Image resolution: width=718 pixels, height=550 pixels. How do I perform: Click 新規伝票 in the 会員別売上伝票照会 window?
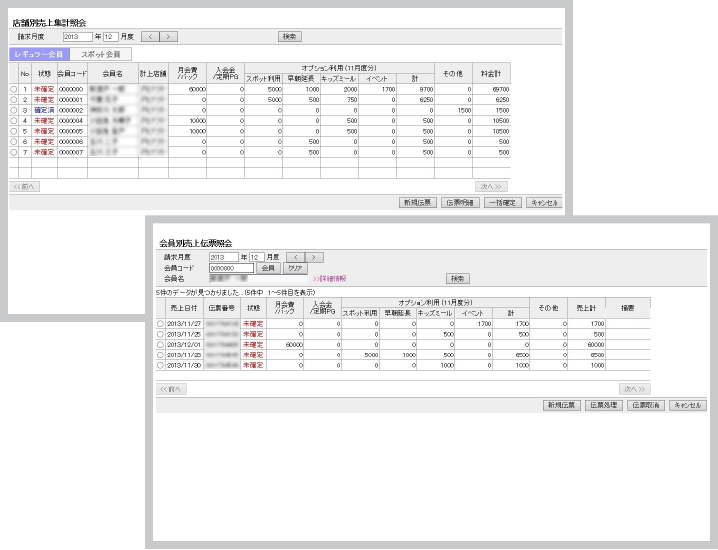[561, 405]
